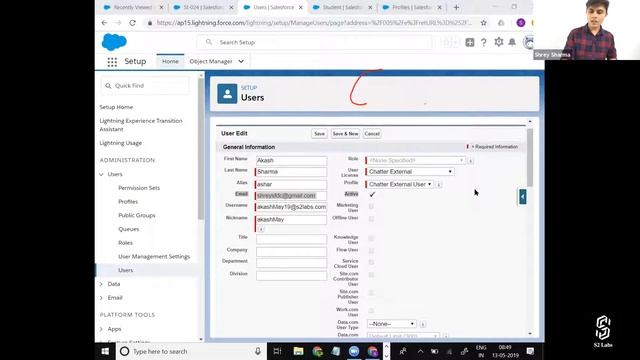Open File Explorer from the taskbar
640x360 pixels.
[x=298, y=351]
